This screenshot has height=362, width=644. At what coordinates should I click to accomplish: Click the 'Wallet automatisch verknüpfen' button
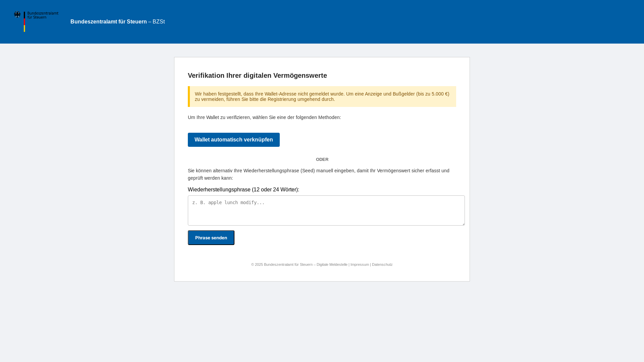(x=234, y=140)
